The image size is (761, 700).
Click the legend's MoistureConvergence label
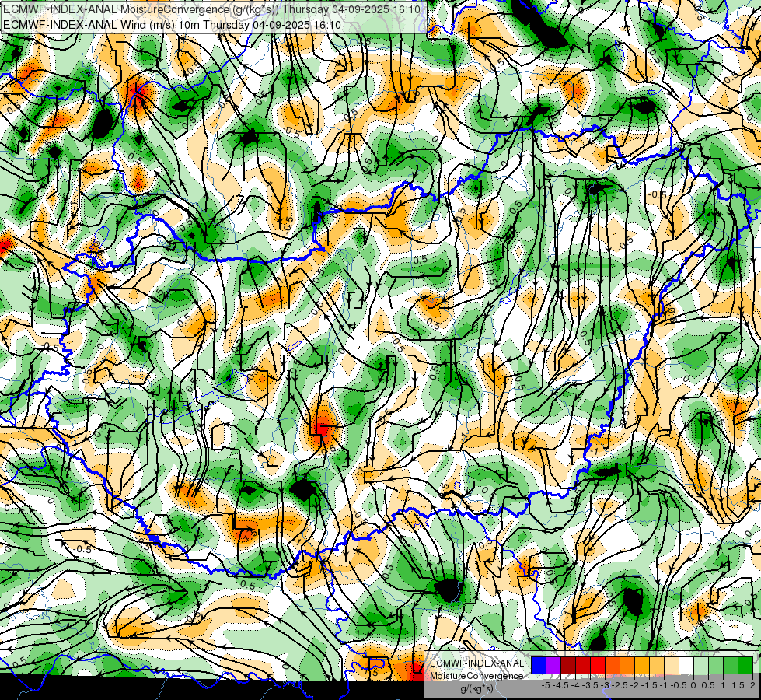476,676
